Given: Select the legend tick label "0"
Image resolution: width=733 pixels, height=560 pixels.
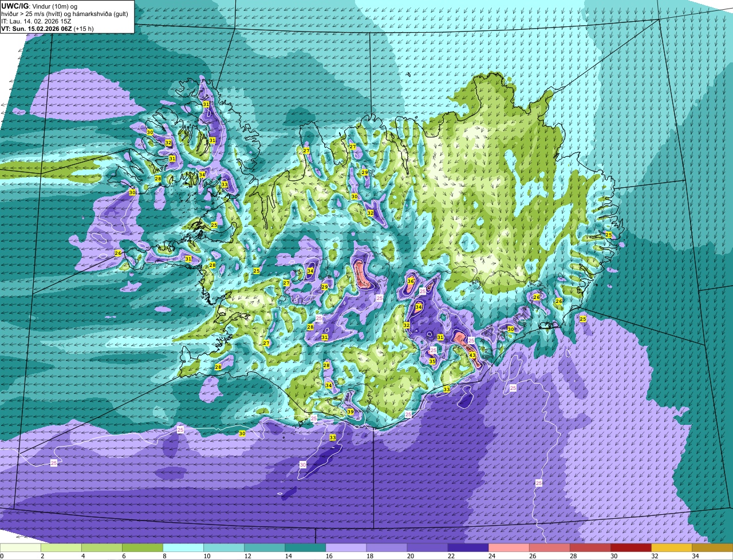Looking at the screenshot, I should [x=2, y=556].
